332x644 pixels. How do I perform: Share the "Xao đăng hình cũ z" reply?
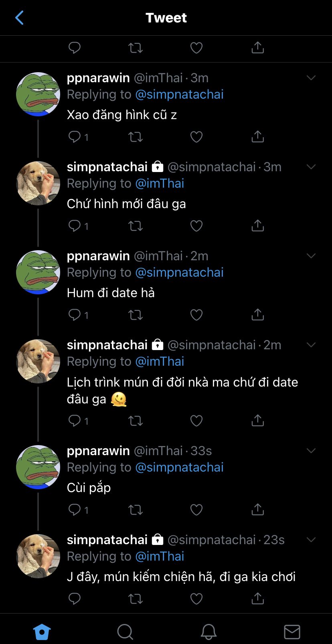pos(257,137)
